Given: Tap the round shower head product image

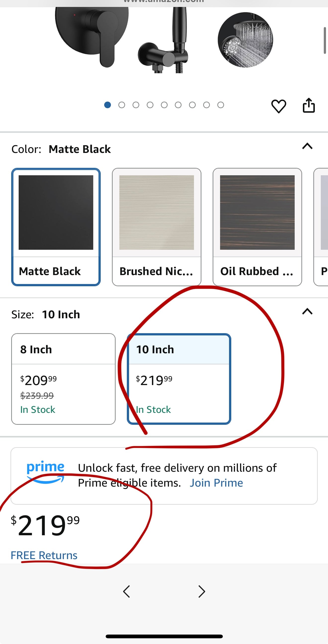Looking at the screenshot, I should pyautogui.click(x=245, y=40).
